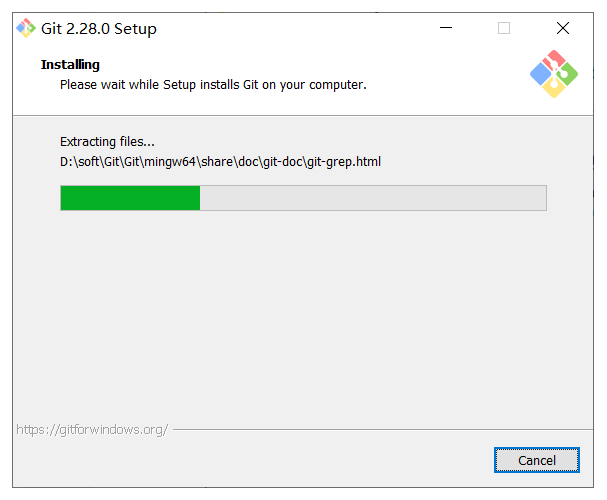Click the separator line beside the URL
The width and height of the screenshot is (607, 500).
click(x=383, y=429)
